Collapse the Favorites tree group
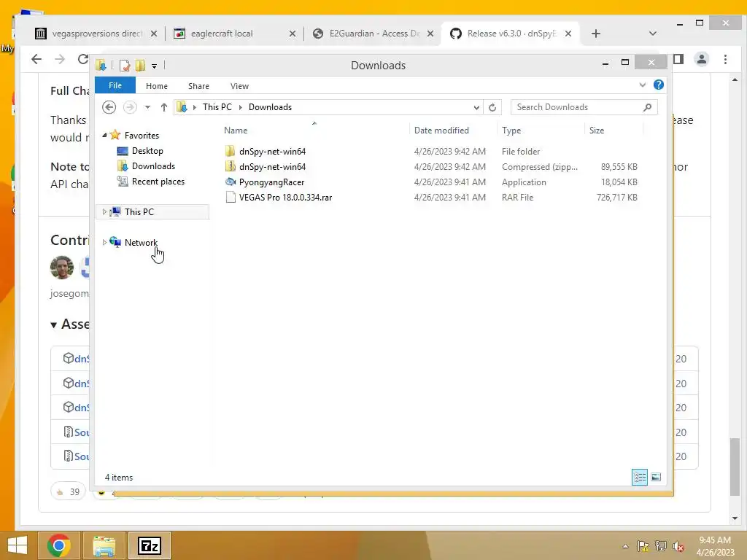 coord(104,135)
